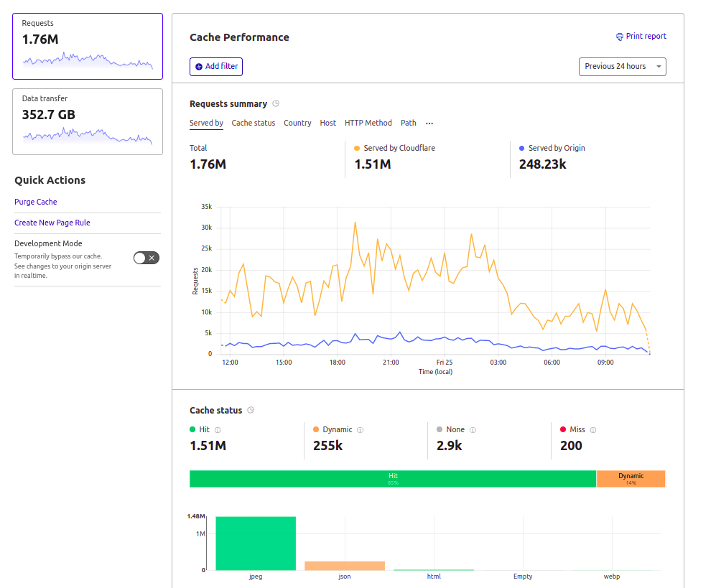Click the pie chart icon beside Cache status
The width and height of the screenshot is (716, 588).
(x=251, y=411)
